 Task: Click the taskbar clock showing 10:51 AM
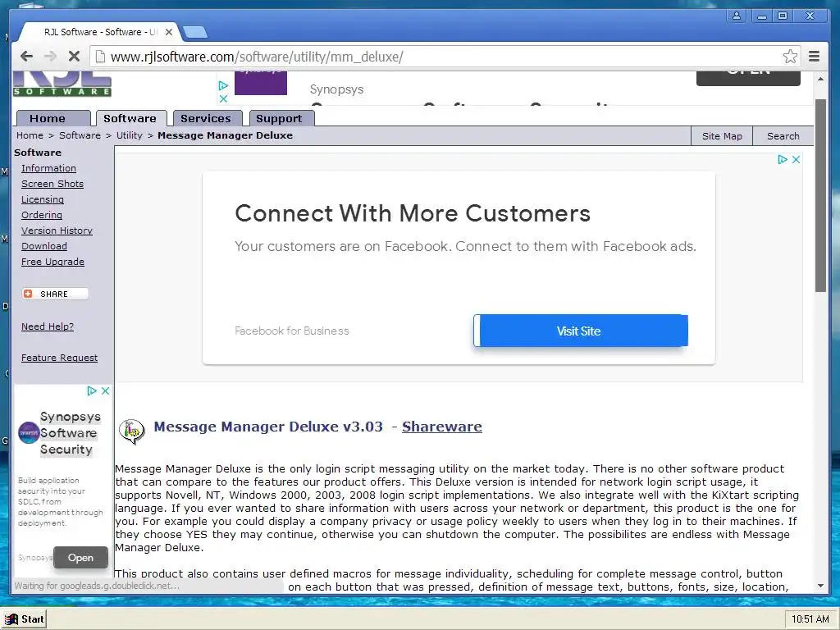coord(810,619)
